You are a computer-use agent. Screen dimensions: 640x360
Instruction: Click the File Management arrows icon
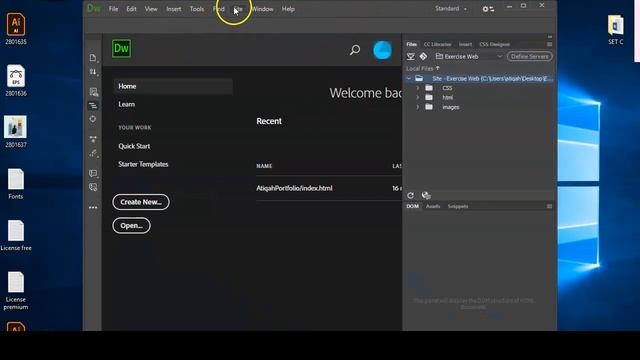(93, 72)
